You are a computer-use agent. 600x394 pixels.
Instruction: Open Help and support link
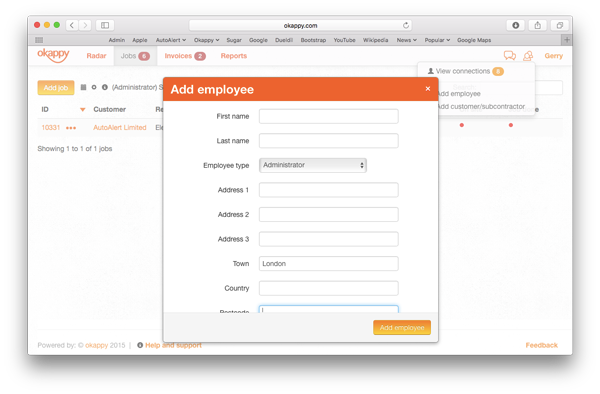click(173, 345)
